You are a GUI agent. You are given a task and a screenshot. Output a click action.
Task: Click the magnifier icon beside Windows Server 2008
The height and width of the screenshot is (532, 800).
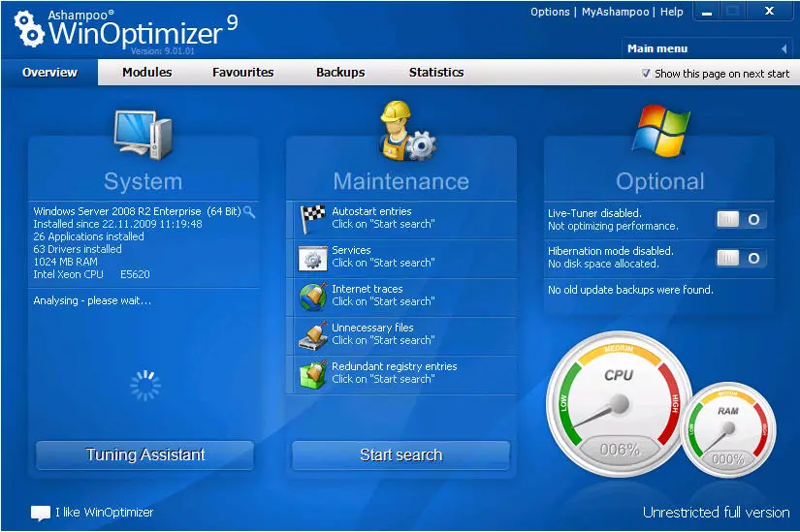tap(249, 211)
